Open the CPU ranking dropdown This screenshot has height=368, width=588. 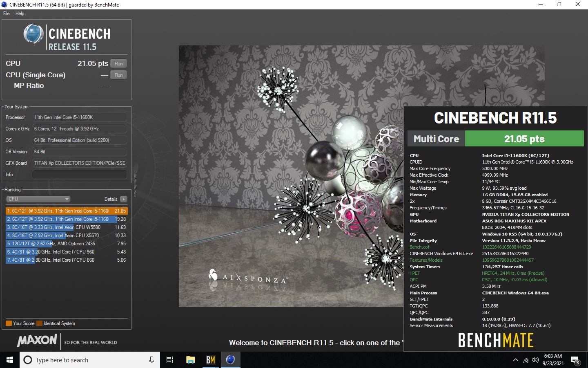(38, 199)
